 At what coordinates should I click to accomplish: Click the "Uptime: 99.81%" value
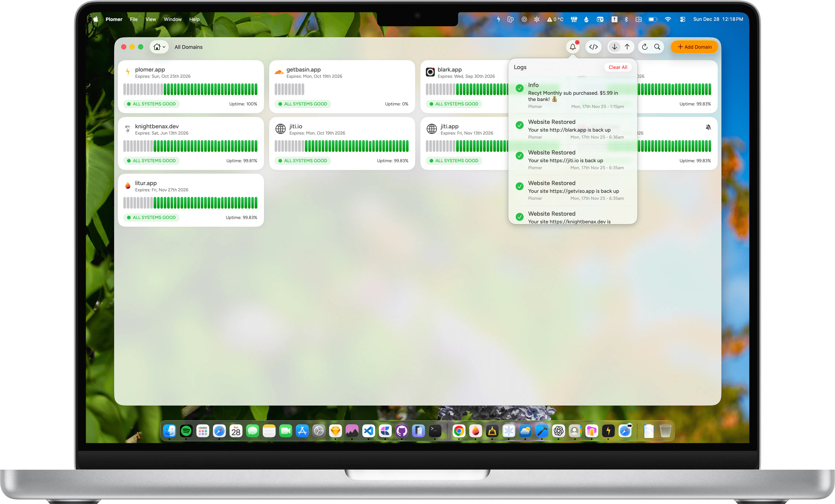point(242,161)
